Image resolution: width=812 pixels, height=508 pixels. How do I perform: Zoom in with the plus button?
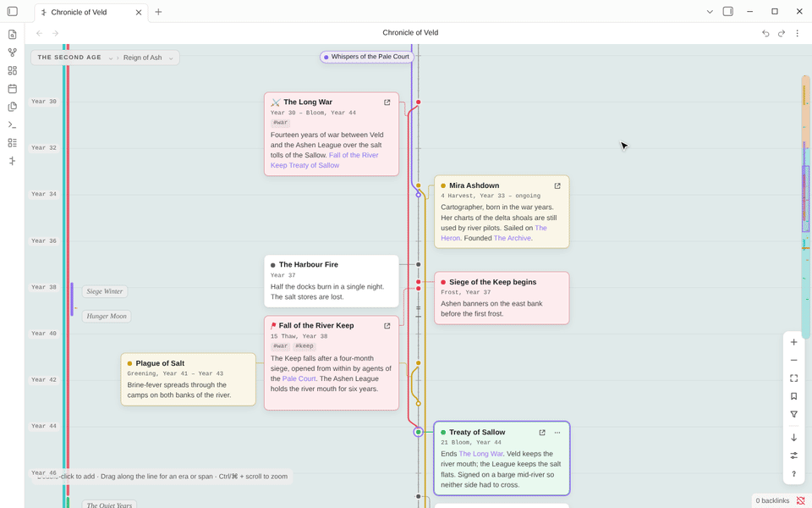[794, 342]
